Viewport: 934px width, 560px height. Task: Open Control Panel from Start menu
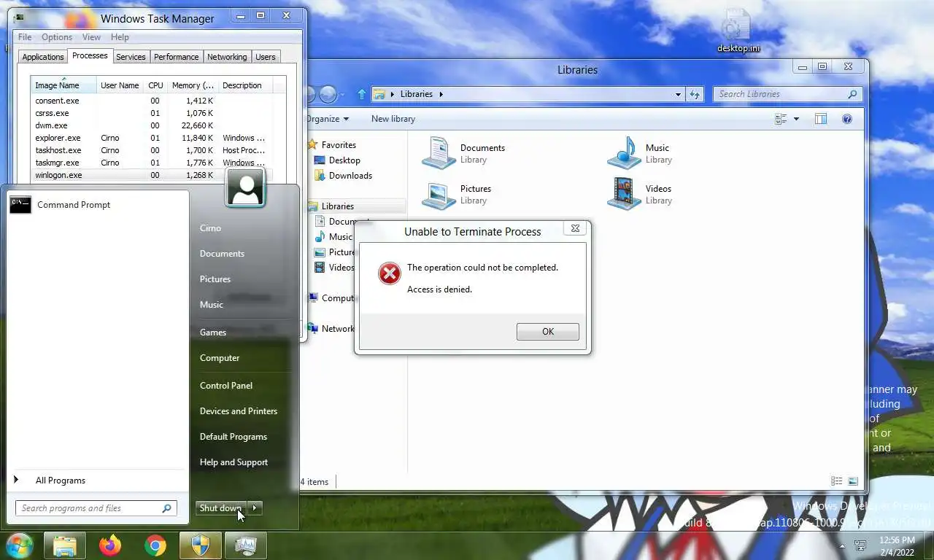[226, 386]
